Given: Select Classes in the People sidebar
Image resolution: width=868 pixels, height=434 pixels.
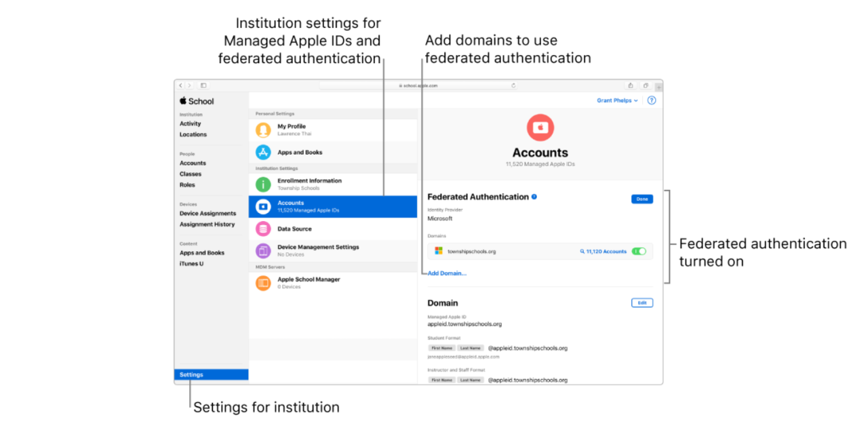Looking at the screenshot, I should pos(191,174).
